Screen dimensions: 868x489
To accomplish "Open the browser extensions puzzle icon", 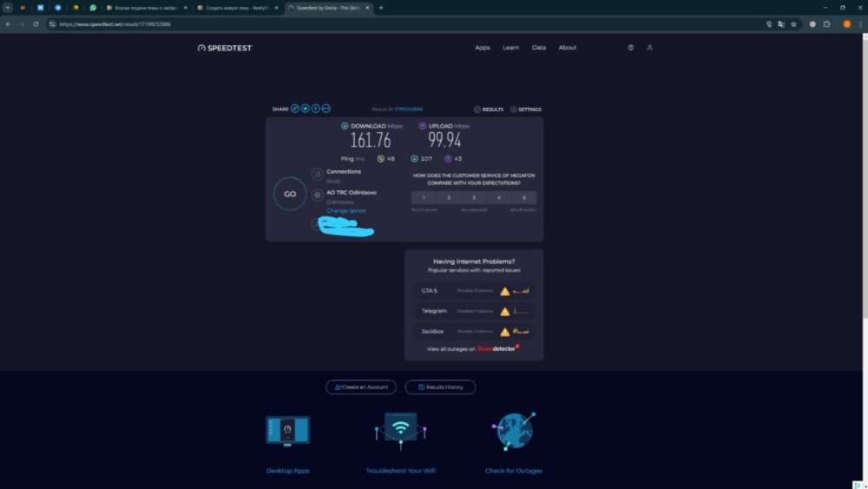I will pyautogui.click(x=826, y=24).
